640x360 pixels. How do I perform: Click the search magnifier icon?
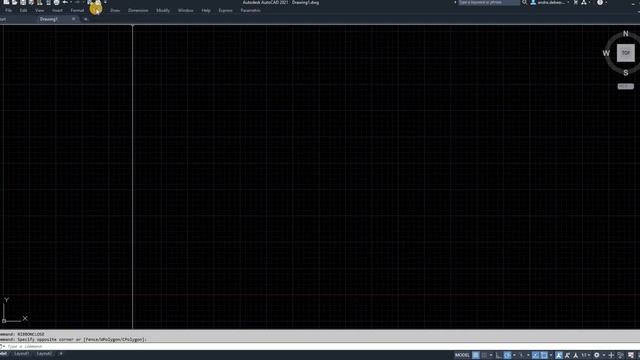point(524,2)
